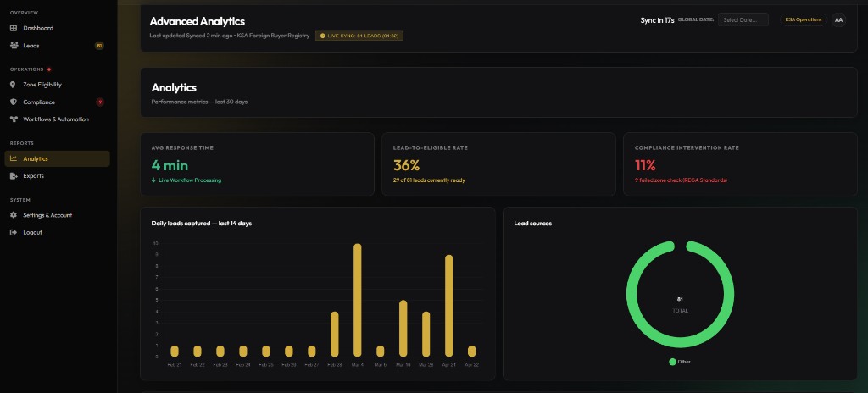Click the 'Sync in 17s' countdown text
The height and width of the screenshot is (393, 868).
[x=657, y=20]
